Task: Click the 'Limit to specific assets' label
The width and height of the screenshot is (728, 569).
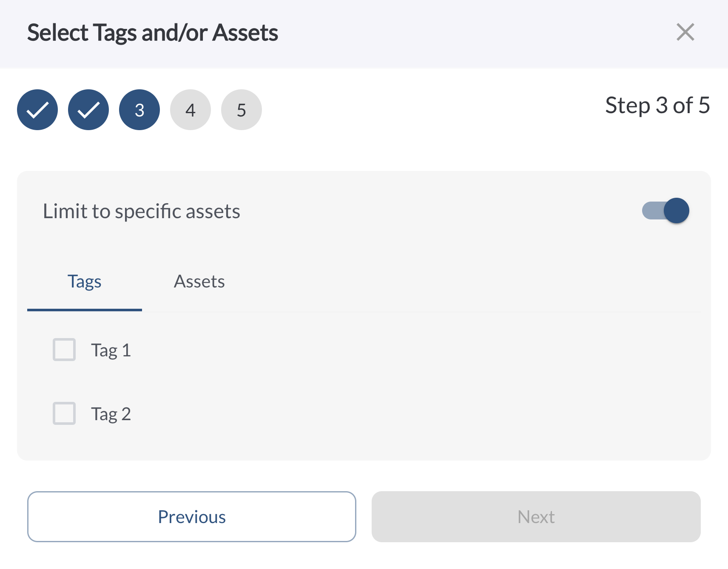Action: click(x=142, y=211)
